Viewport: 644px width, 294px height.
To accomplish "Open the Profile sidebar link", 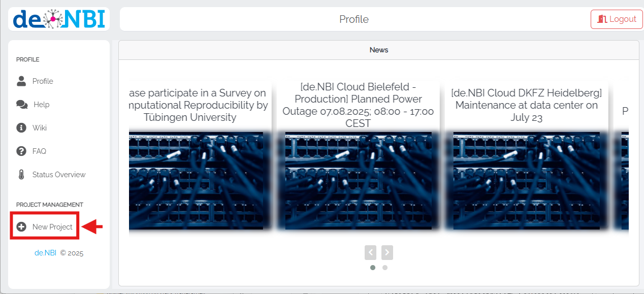I will [x=43, y=81].
